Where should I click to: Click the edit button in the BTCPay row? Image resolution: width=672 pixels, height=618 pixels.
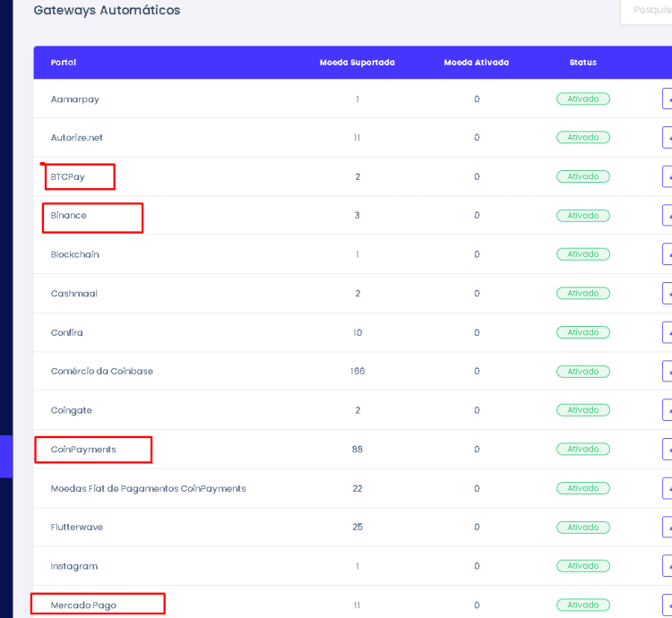[667, 177]
